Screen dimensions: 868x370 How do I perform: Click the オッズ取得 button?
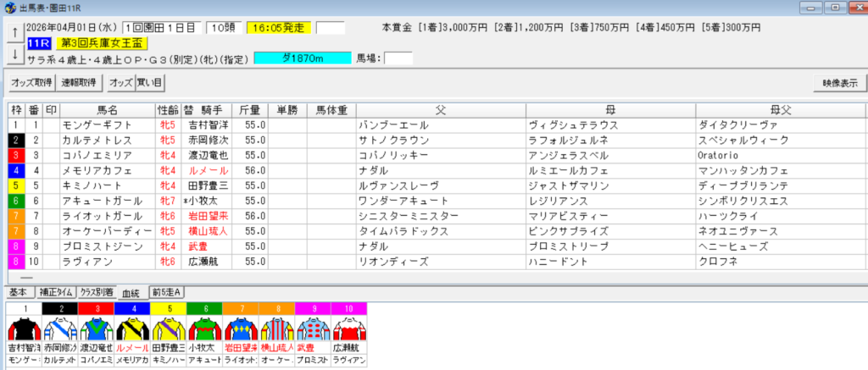click(31, 83)
